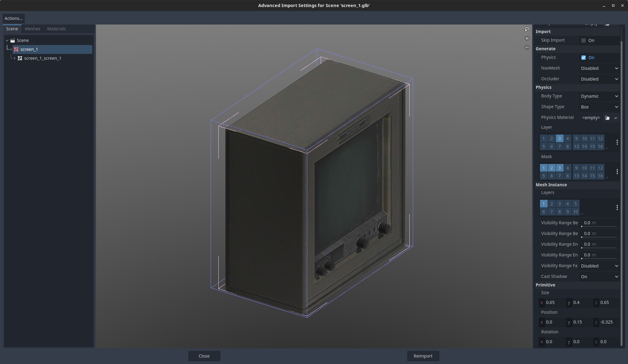Click the rotate light preview icon

coord(527,29)
